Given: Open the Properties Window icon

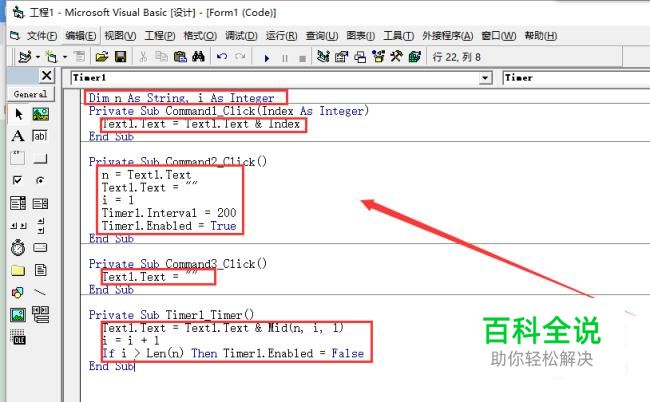Looking at the screenshot, I should pos(342,56).
